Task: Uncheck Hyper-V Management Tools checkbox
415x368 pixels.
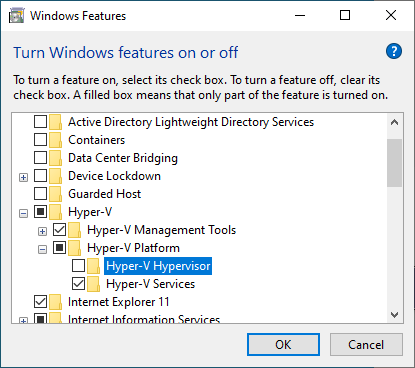Action: [x=59, y=230]
